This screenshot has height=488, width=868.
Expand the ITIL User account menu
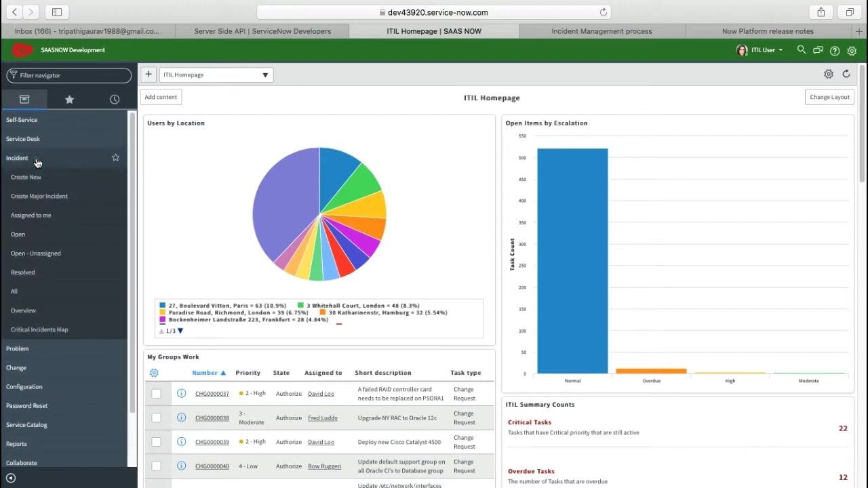(760, 50)
